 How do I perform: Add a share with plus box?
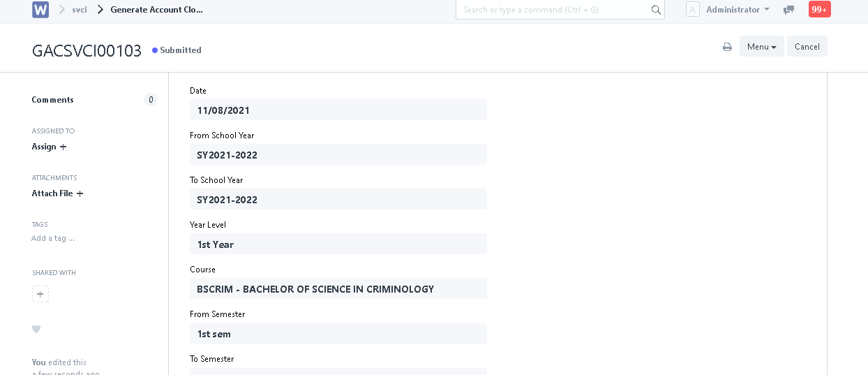point(40,294)
